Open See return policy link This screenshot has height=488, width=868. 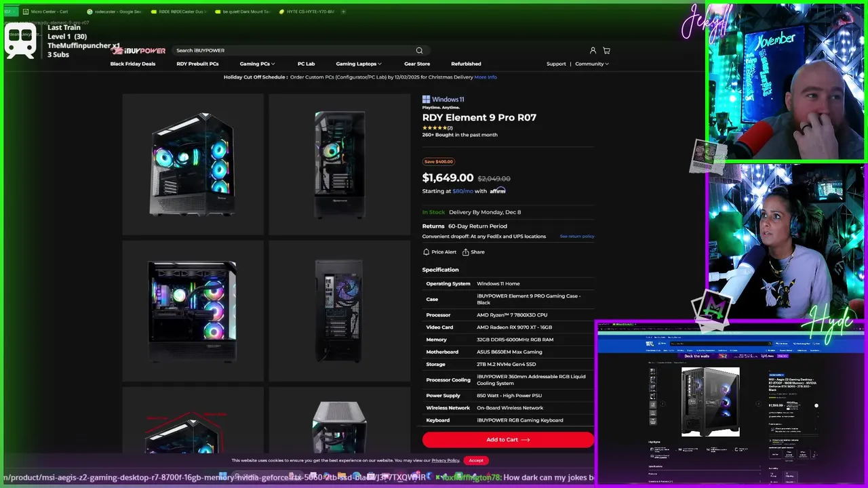tap(577, 237)
